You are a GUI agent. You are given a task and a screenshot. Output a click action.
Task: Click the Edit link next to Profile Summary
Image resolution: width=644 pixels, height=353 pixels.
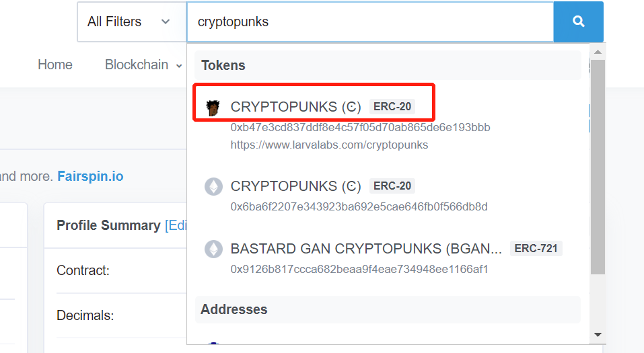[176, 225]
